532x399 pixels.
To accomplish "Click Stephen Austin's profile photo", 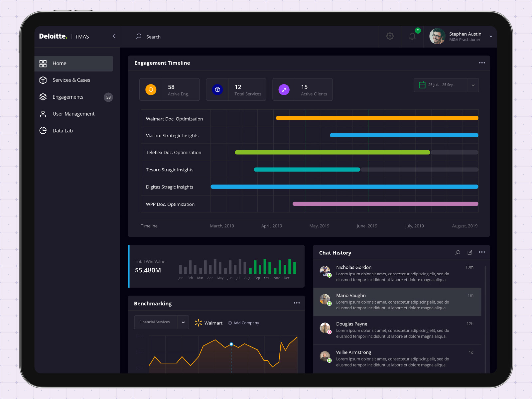I will (437, 36).
